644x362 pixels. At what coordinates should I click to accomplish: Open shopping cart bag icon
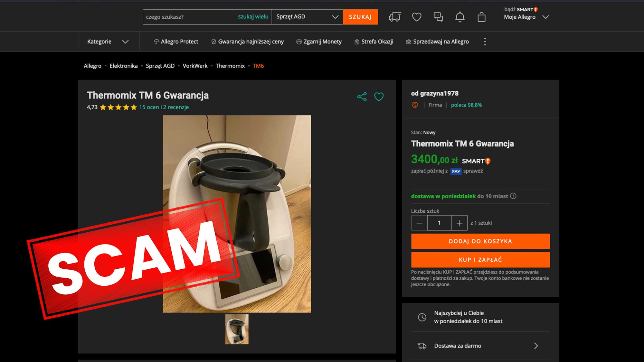[x=481, y=17]
